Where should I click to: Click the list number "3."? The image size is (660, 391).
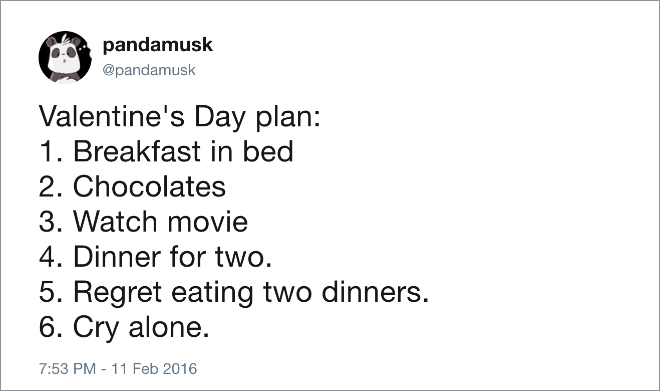[x=51, y=221]
